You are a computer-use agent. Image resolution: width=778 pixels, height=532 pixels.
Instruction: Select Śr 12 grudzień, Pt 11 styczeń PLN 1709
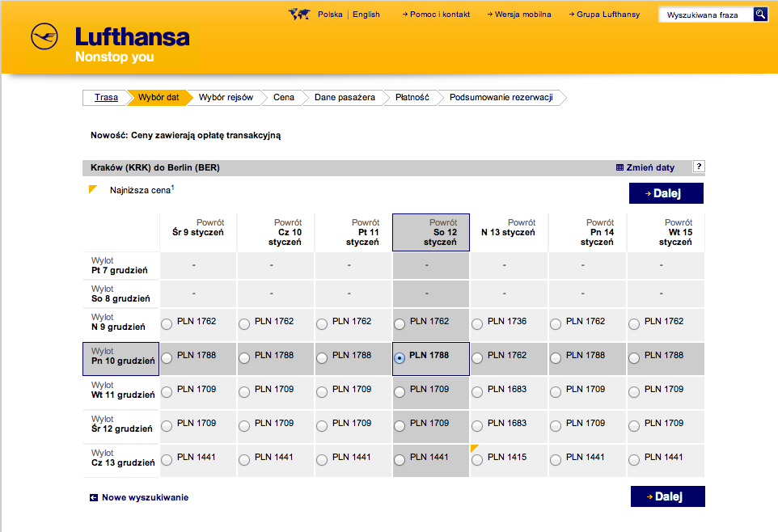(322, 426)
